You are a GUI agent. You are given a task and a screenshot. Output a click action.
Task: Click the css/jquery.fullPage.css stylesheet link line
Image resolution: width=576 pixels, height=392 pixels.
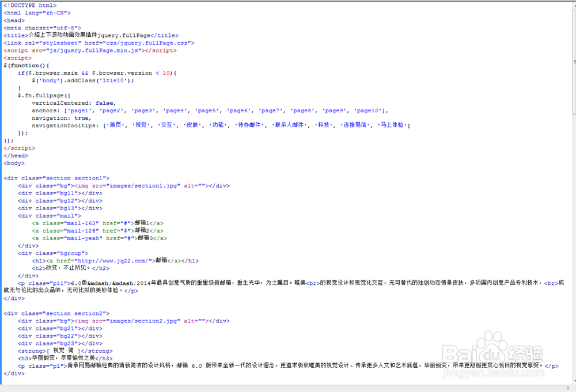tap(99, 43)
